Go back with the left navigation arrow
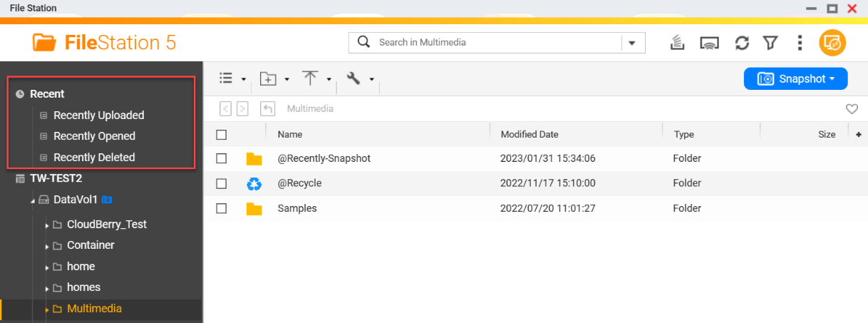 [225, 109]
